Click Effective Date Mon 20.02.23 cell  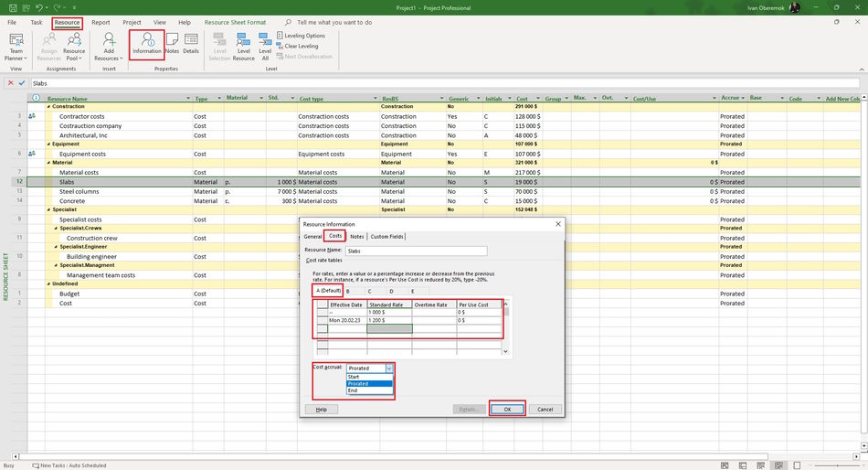pos(347,320)
